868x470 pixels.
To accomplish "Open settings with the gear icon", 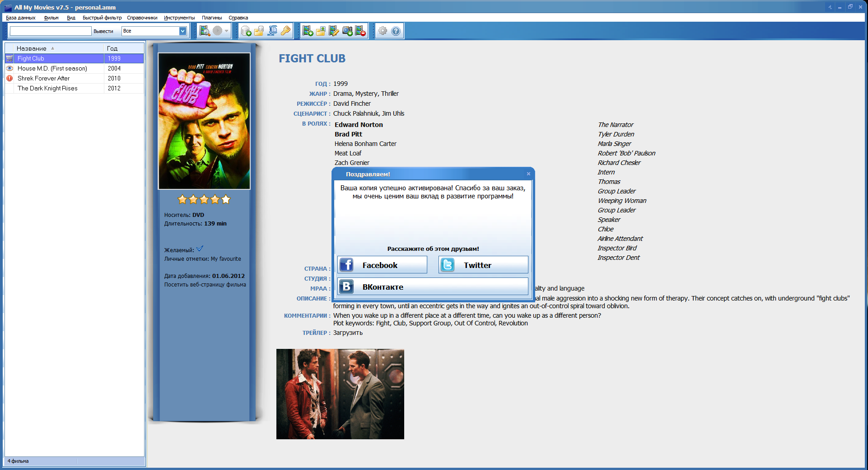I will [x=383, y=31].
